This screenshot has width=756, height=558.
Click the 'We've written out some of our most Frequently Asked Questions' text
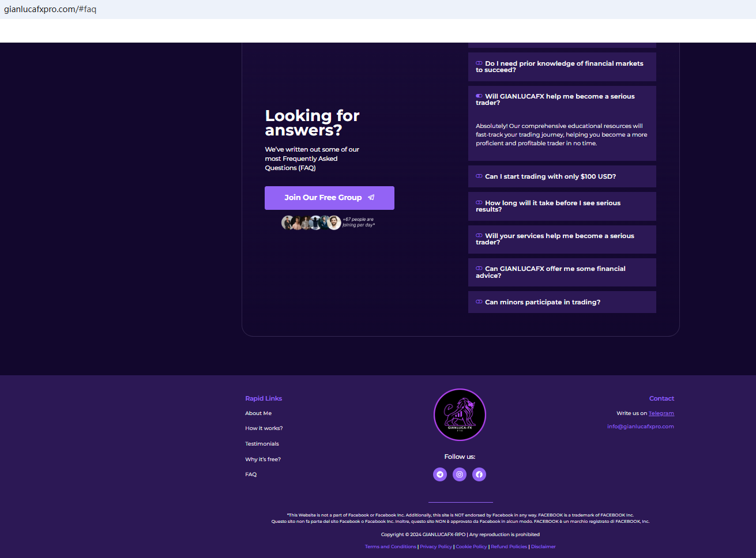tap(312, 159)
